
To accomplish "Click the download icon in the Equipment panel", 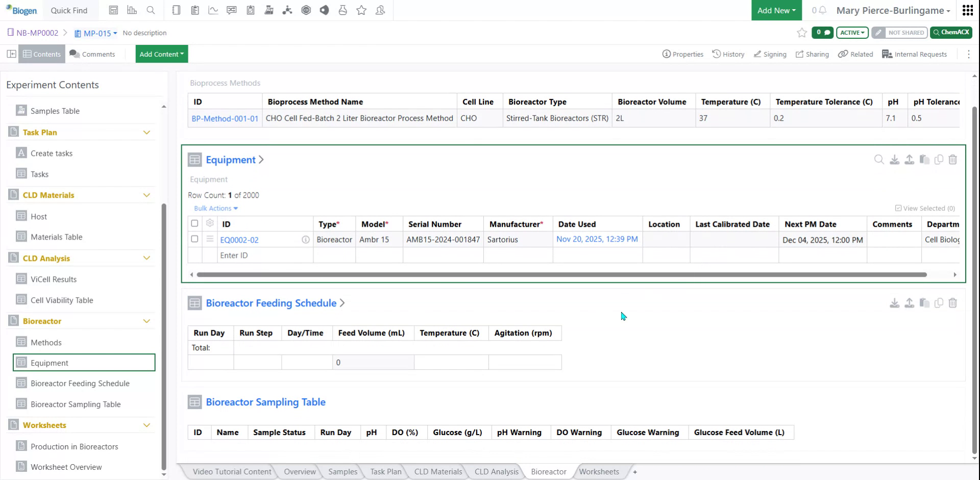I will coord(894,159).
